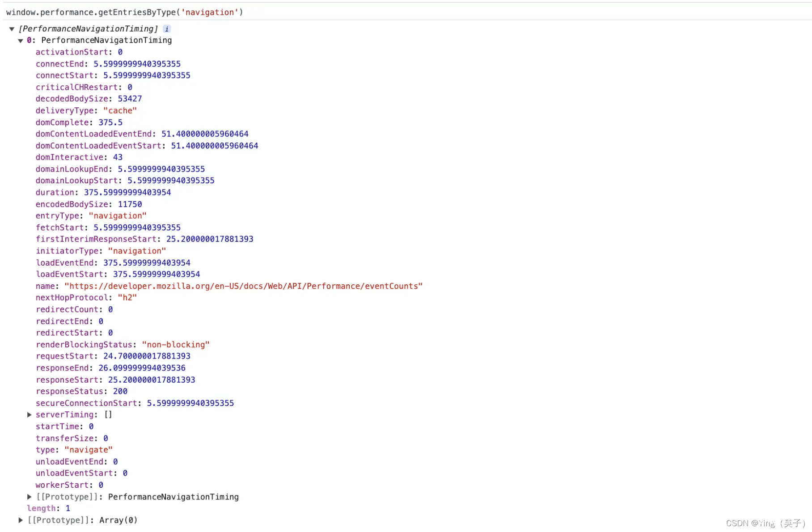Click the secureConnectionStart row
Viewport: 812px width, 532px height.
(x=135, y=403)
